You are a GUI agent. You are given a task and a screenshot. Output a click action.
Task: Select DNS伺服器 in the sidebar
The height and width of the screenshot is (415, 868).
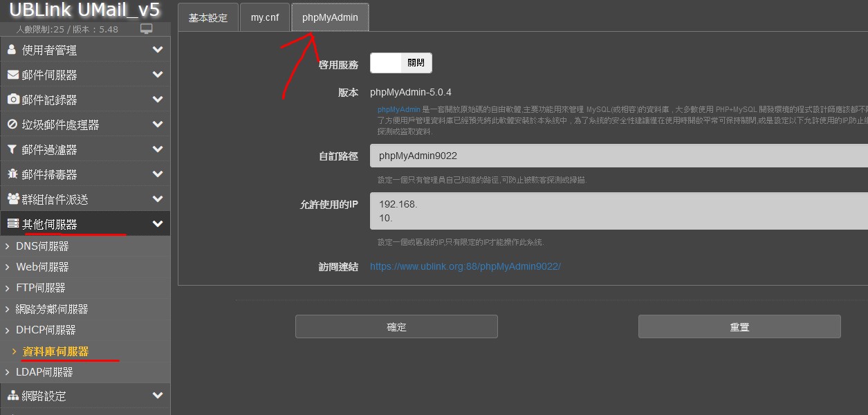[x=42, y=246]
